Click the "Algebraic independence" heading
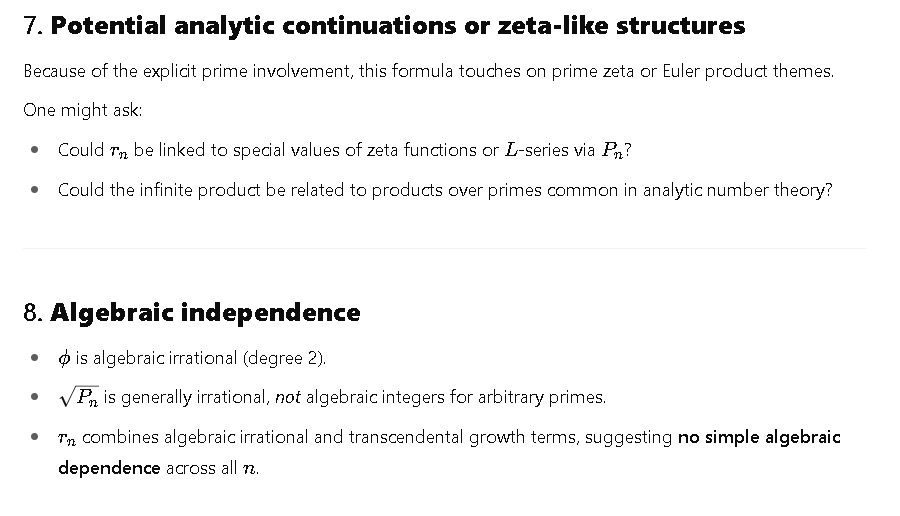This screenshot has height=516, width=900. pos(205,313)
